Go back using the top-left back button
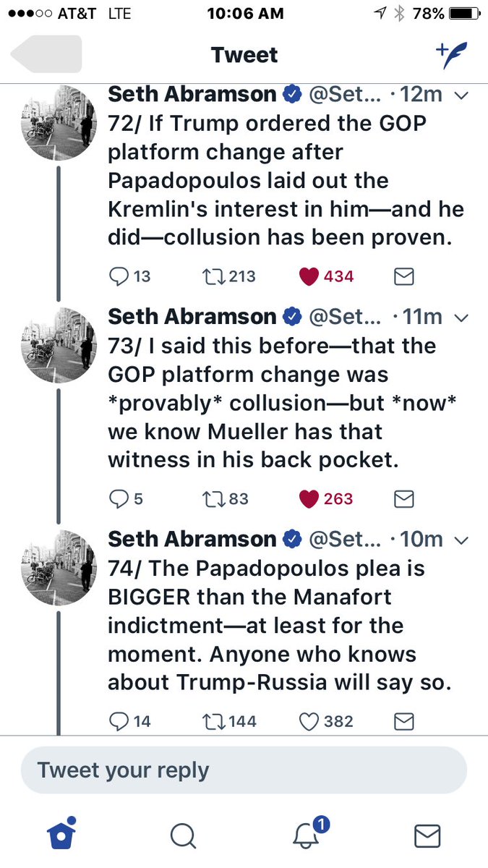The width and height of the screenshot is (488, 868). (x=46, y=54)
